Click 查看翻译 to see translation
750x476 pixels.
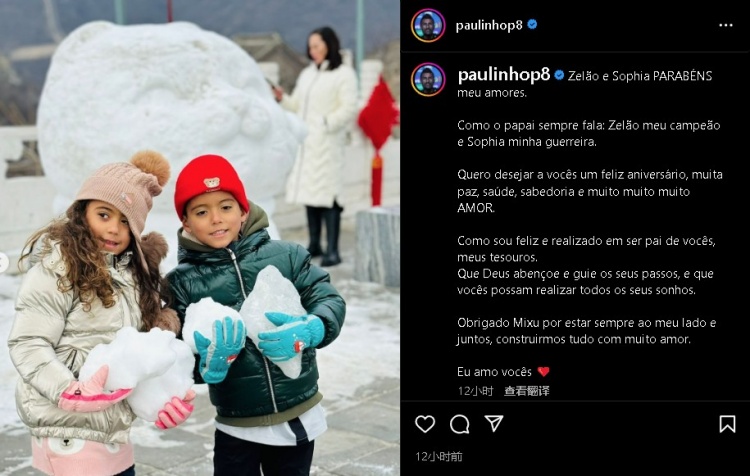527,391
